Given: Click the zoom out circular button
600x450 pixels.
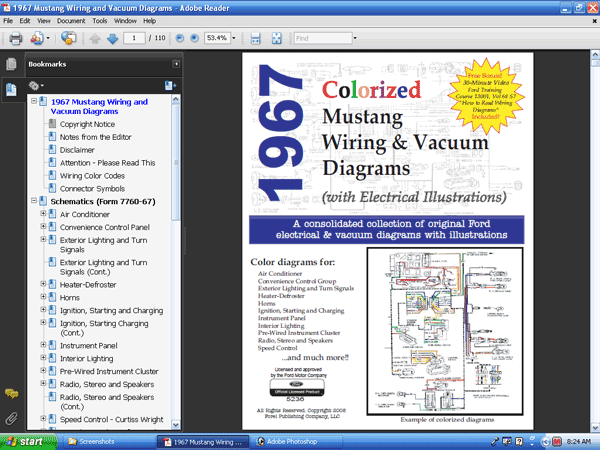Looking at the screenshot, I should [179, 38].
